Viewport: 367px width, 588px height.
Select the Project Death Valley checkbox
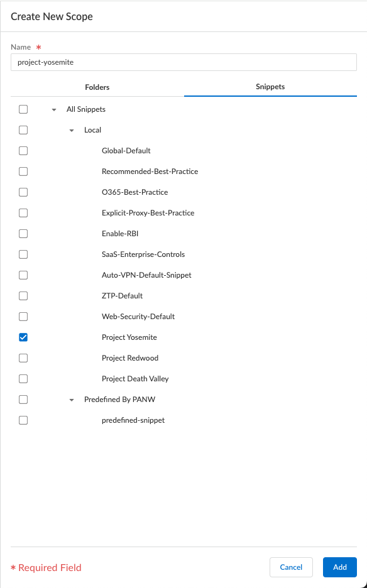click(23, 379)
